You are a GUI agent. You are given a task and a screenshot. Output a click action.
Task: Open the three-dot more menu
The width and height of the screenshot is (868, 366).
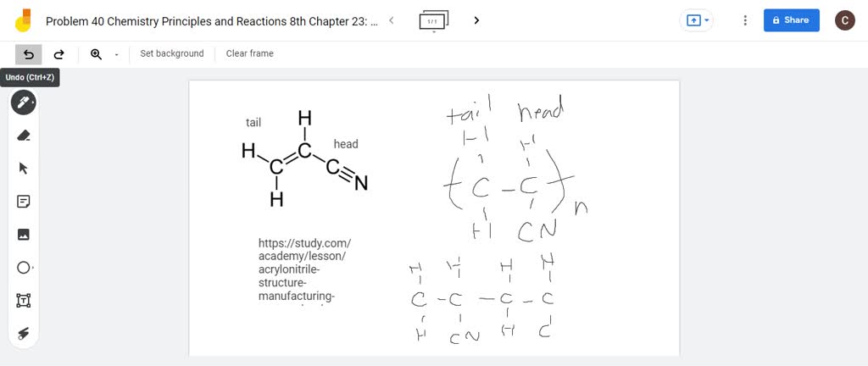point(745,20)
